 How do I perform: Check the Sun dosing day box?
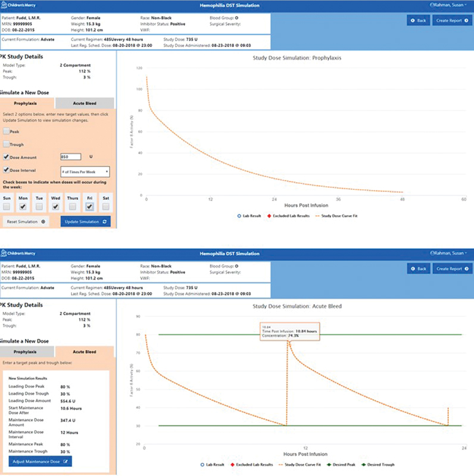7,206
